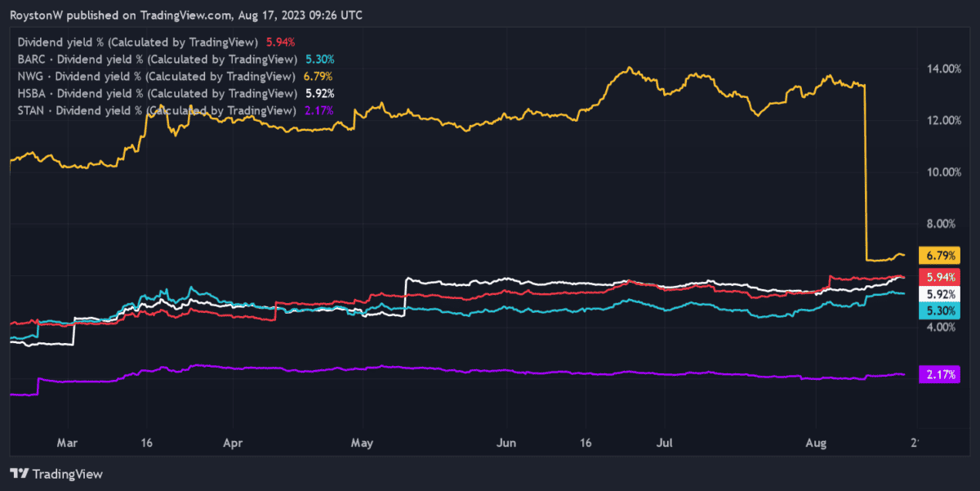Click the first unnamed Dividend yield % legend row

pyautogui.click(x=137, y=42)
